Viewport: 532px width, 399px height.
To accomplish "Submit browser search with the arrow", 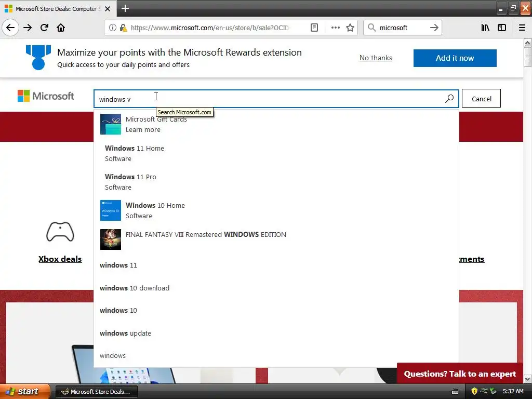I will tap(434, 28).
